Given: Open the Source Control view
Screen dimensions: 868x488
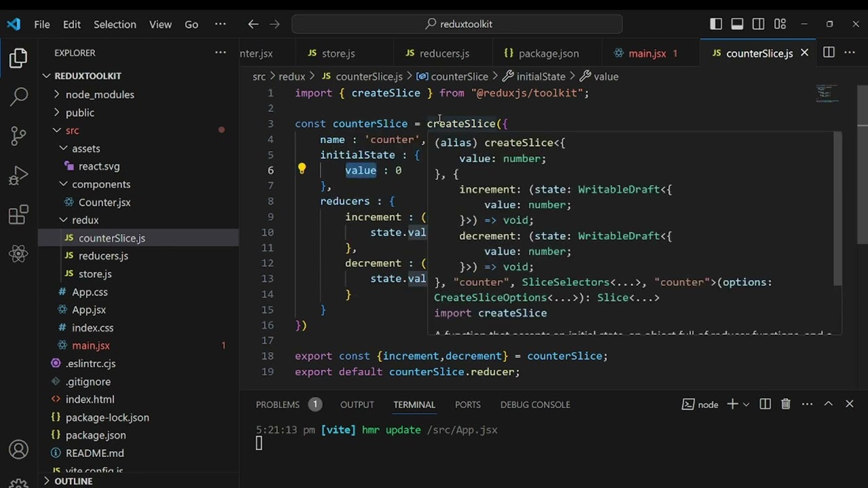Looking at the screenshot, I should (18, 136).
